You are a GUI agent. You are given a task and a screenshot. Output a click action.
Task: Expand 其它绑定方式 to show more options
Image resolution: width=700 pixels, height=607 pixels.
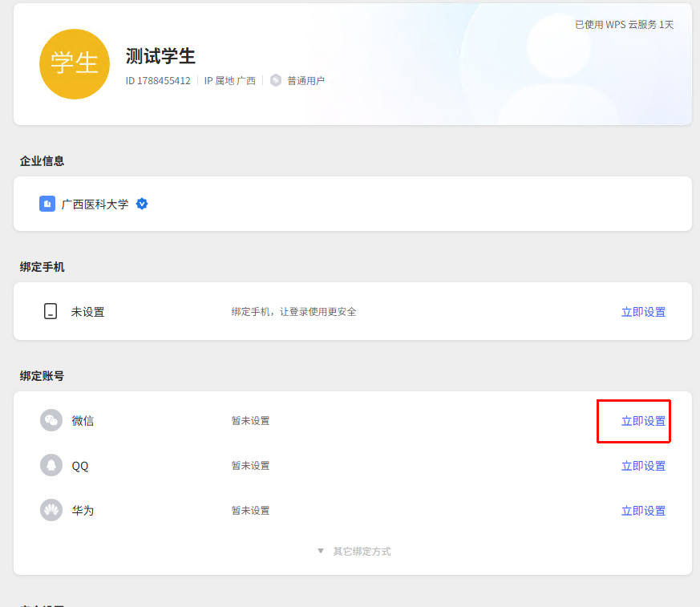tap(354, 551)
